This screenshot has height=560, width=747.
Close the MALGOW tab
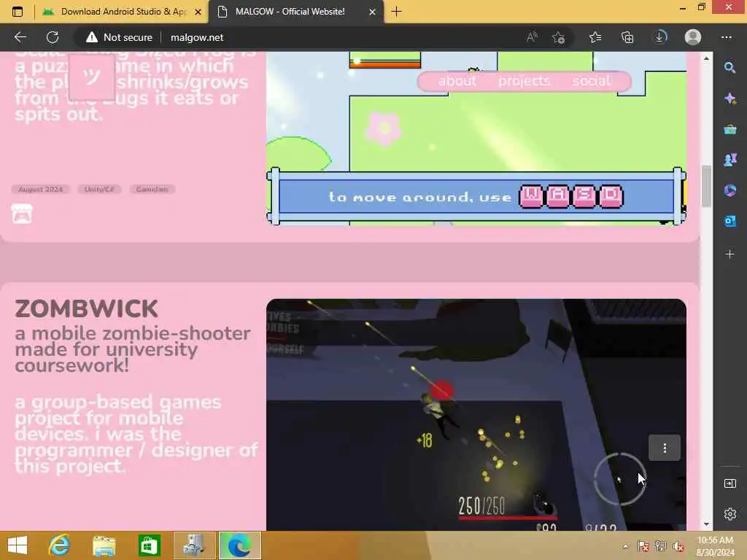(373, 12)
